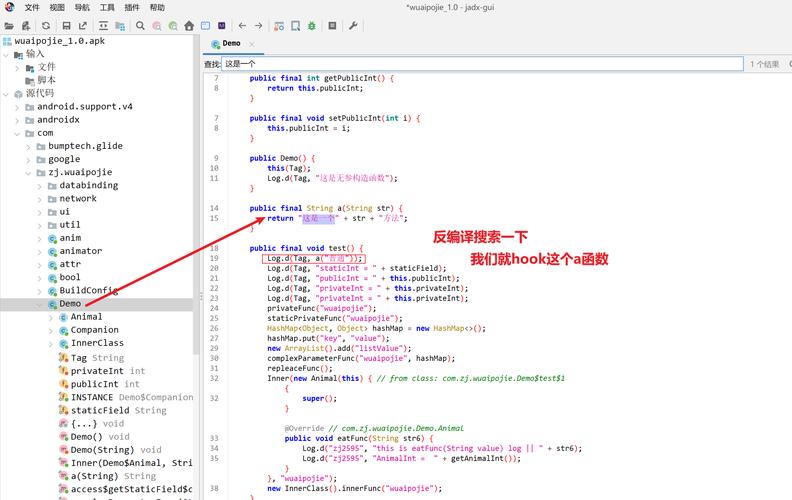
Task: Select the Demo class in tree
Action: (x=70, y=304)
